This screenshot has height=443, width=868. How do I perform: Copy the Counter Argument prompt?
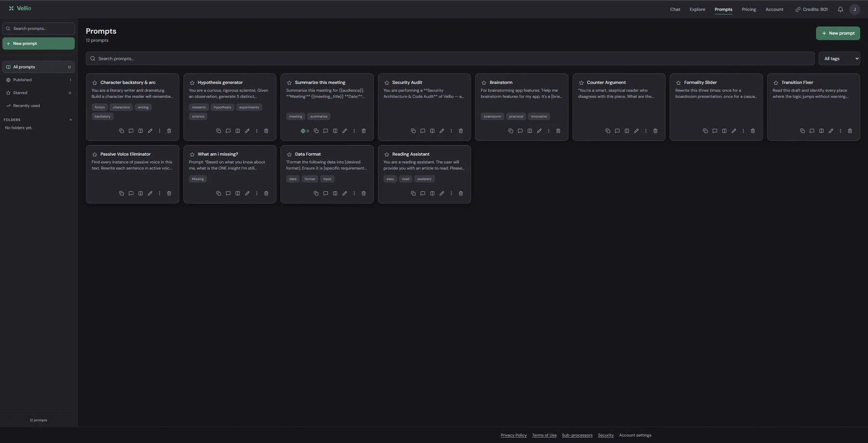tap(608, 131)
